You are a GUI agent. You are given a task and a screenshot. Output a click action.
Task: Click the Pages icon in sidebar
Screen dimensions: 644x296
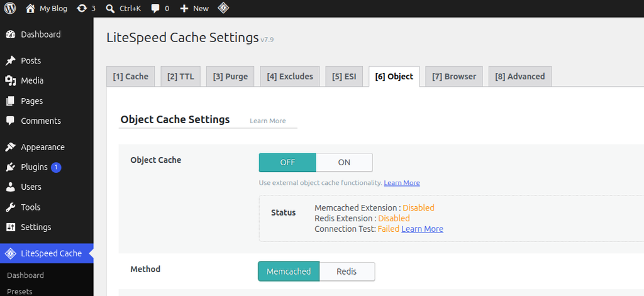(10, 101)
